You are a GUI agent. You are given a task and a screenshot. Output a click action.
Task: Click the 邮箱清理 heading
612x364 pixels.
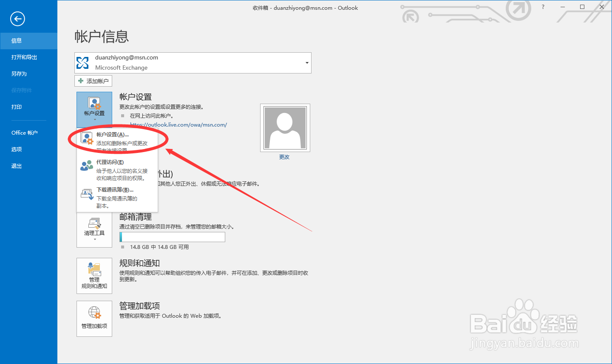coord(136,217)
